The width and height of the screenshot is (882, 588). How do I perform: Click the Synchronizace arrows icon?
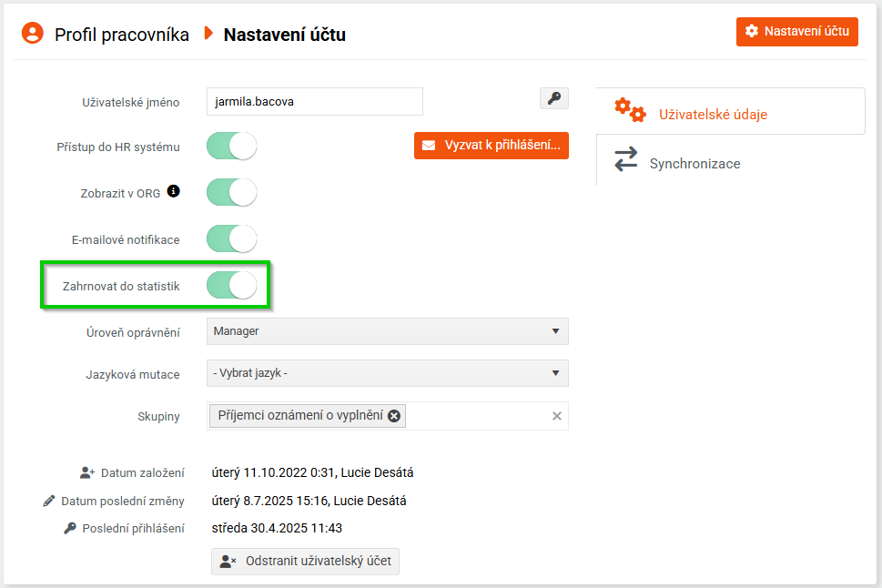[626, 159]
